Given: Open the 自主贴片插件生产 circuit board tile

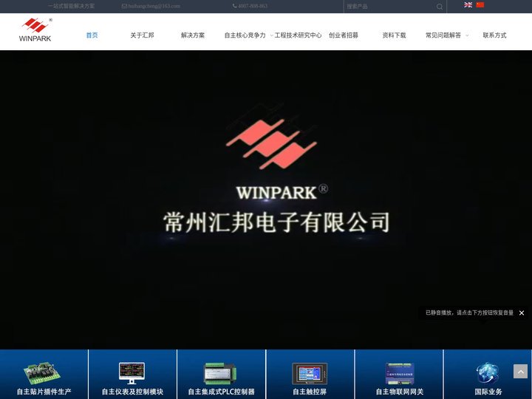Looking at the screenshot, I should [44, 375].
